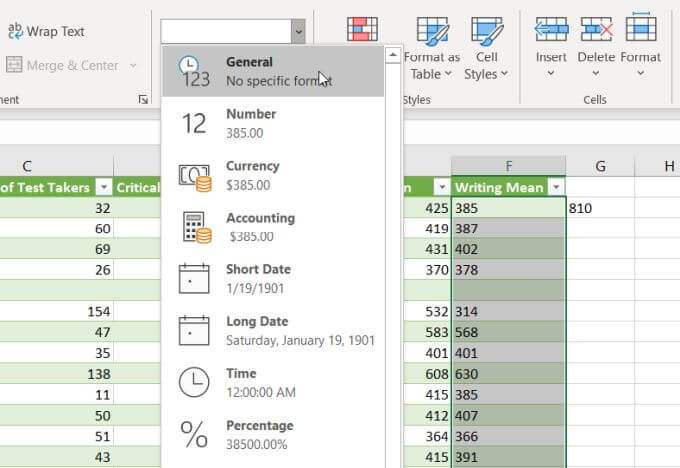Open the Writing Mean filter dropdown
Screen dimensions: 680x468
[x=556, y=187]
